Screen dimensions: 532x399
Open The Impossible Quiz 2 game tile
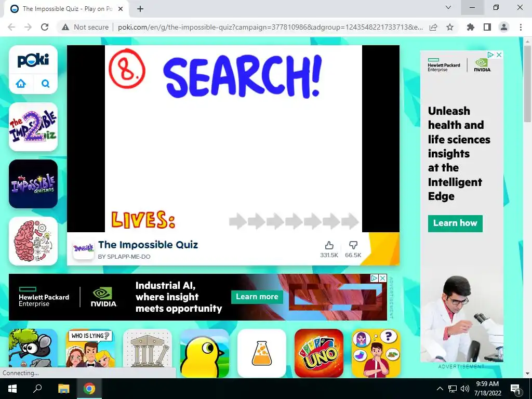pyautogui.click(x=33, y=127)
